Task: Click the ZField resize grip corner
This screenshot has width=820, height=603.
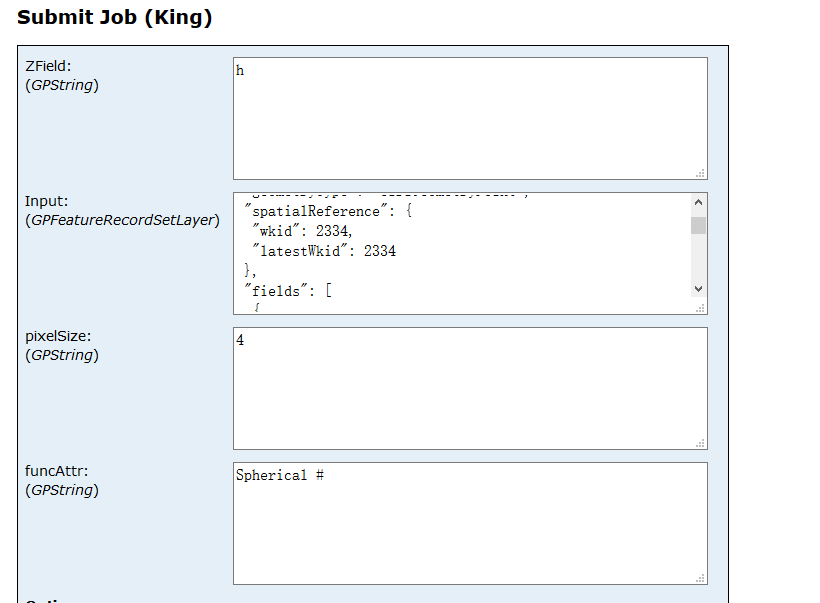Action: point(701,174)
